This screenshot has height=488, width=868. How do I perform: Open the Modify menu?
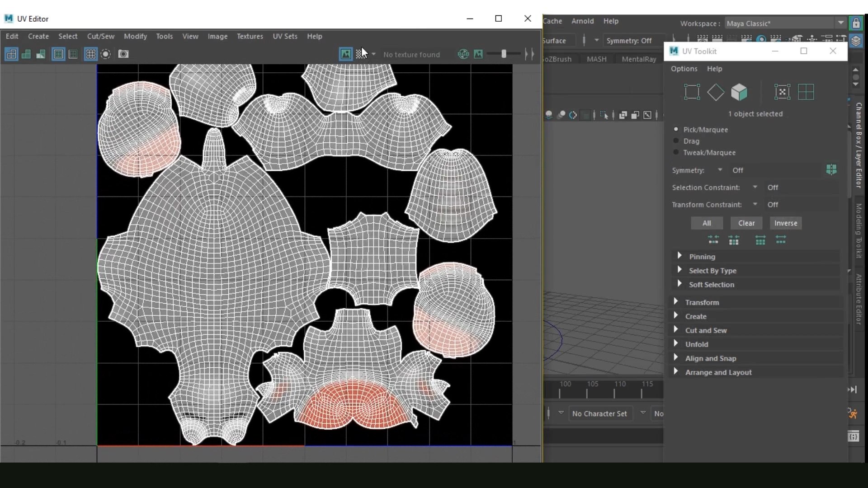tap(136, 36)
